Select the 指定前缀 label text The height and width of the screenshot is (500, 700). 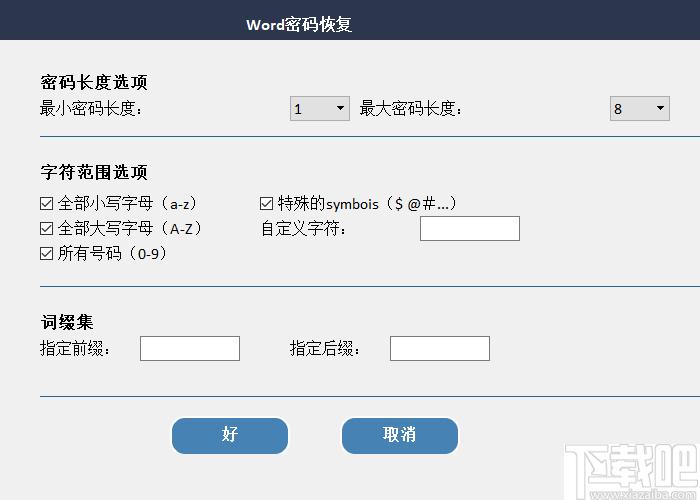[75, 348]
